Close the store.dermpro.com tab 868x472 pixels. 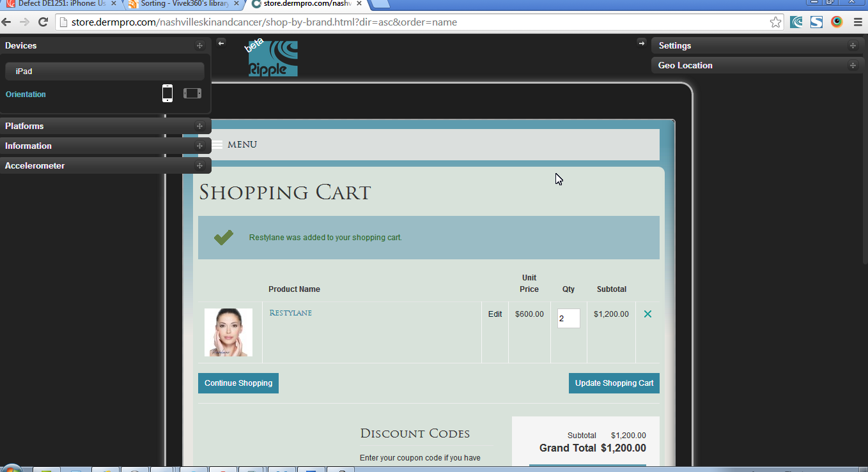click(x=360, y=4)
